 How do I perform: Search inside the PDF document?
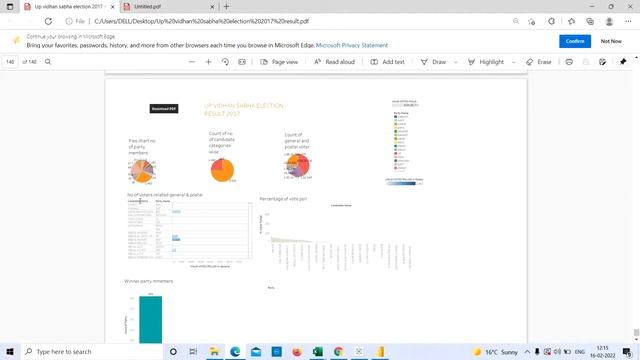point(48,62)
